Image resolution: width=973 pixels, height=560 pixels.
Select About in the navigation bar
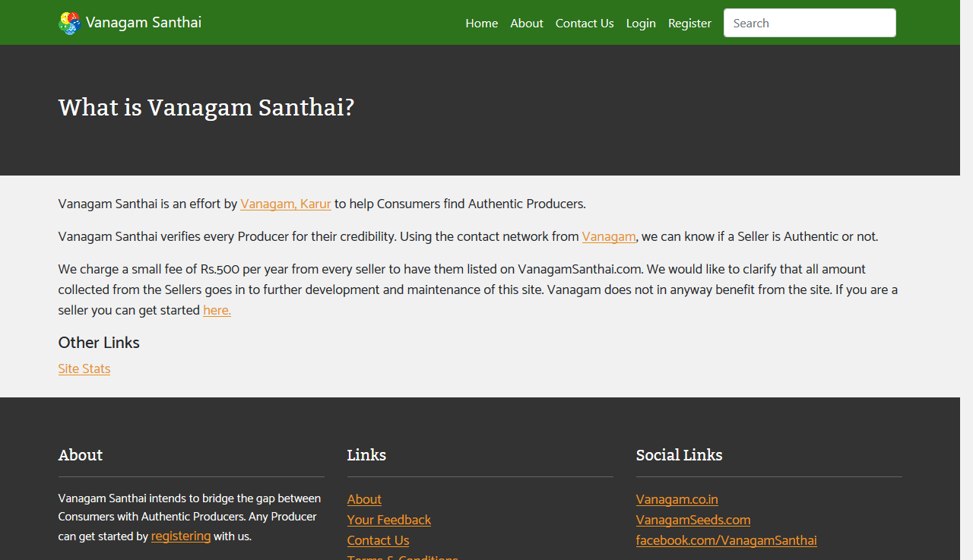tap(526, 23)
